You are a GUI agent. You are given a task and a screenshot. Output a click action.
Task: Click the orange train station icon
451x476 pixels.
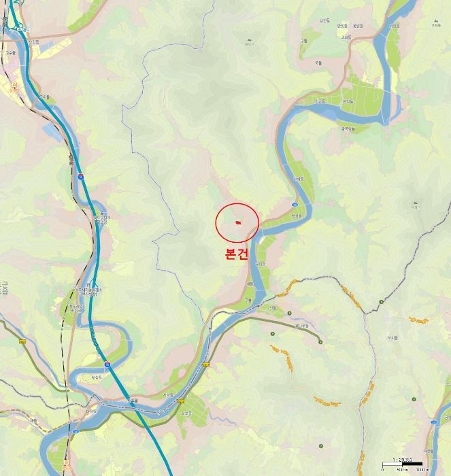click(14, 84)
